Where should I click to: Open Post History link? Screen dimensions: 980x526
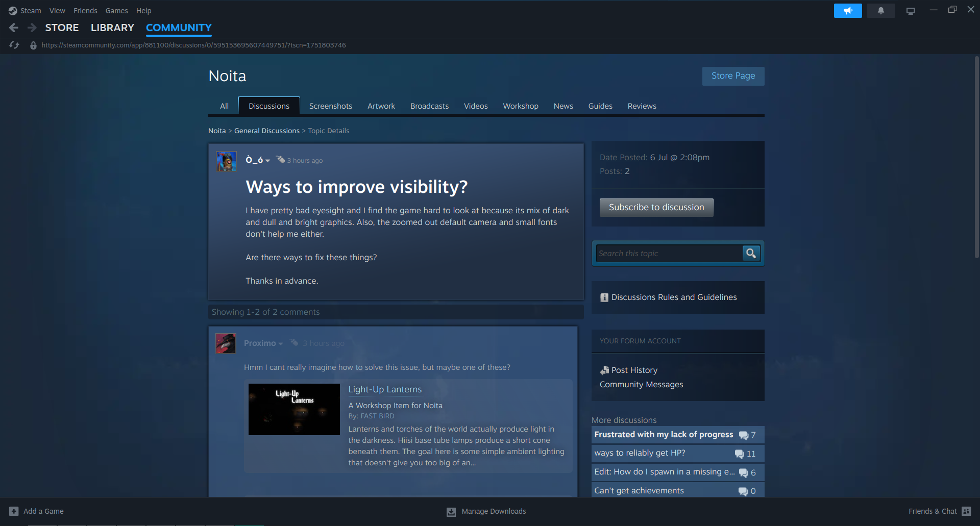[634, 370]
